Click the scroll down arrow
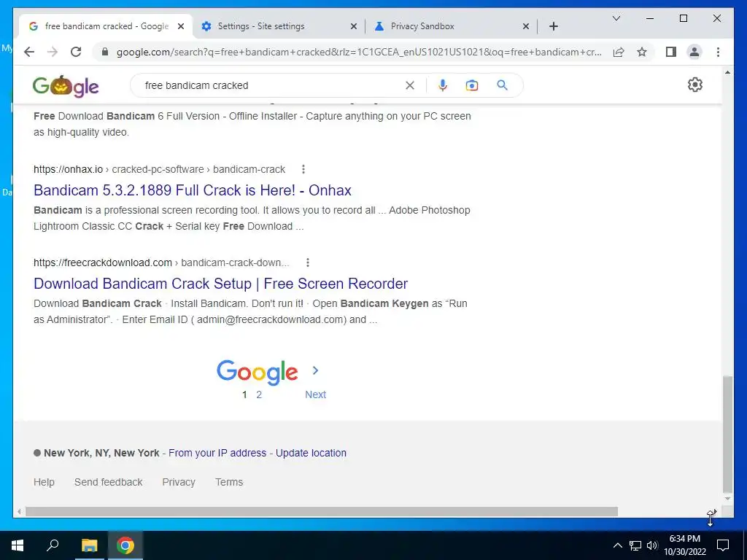This screenshot has width=747, height=560. 727,499
